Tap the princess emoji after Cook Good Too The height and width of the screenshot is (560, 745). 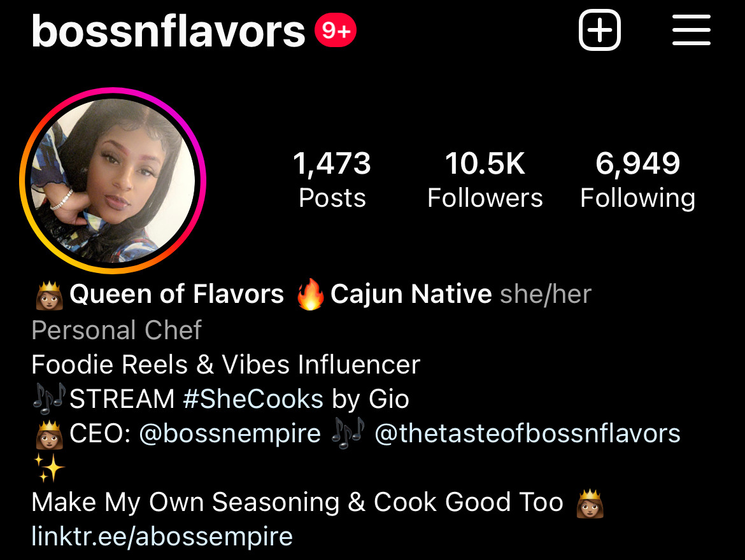pyautogui.click(x=590, y=503)
